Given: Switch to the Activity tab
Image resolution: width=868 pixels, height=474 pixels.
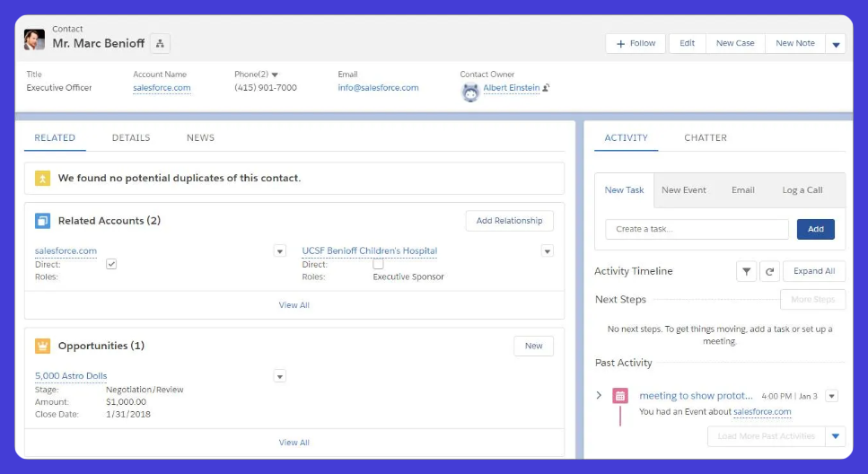Looking at the screenshot, I should (626, 138).
